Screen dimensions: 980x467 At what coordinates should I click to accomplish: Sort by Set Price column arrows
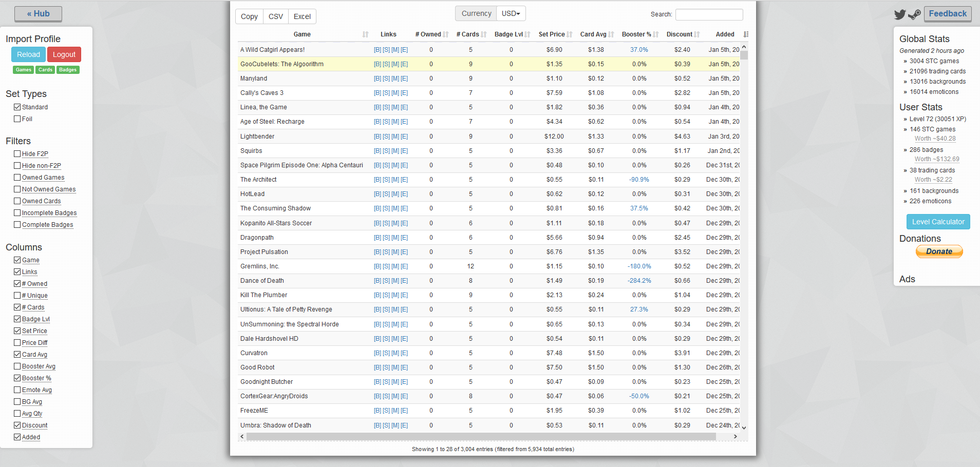click(x=570, y=34)
